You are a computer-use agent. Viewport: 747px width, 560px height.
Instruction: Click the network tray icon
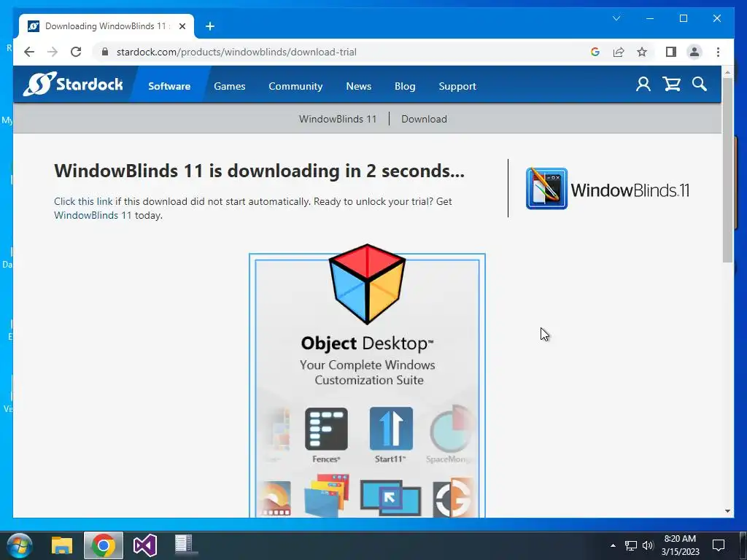point(631,545)
